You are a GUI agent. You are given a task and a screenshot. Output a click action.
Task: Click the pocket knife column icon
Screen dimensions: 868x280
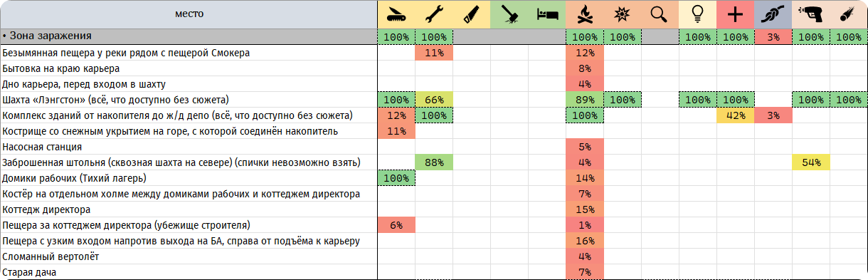[396, 14]
